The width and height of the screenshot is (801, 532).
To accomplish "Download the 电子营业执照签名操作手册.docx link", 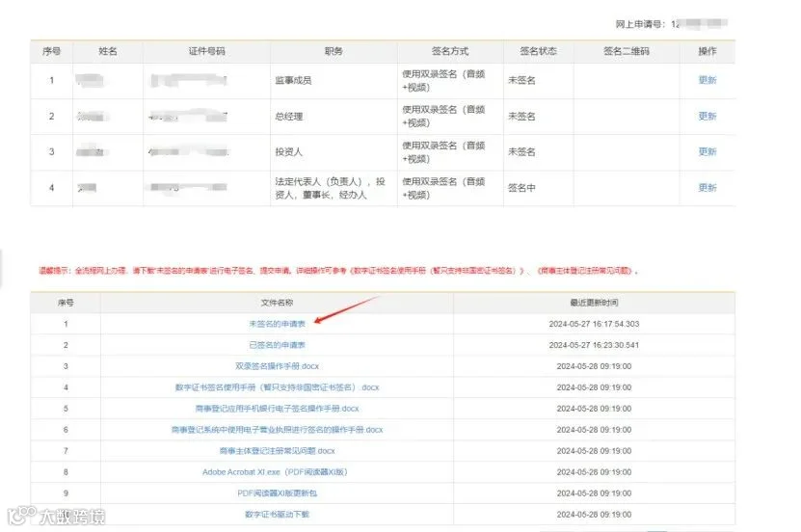I will (277, 430).
